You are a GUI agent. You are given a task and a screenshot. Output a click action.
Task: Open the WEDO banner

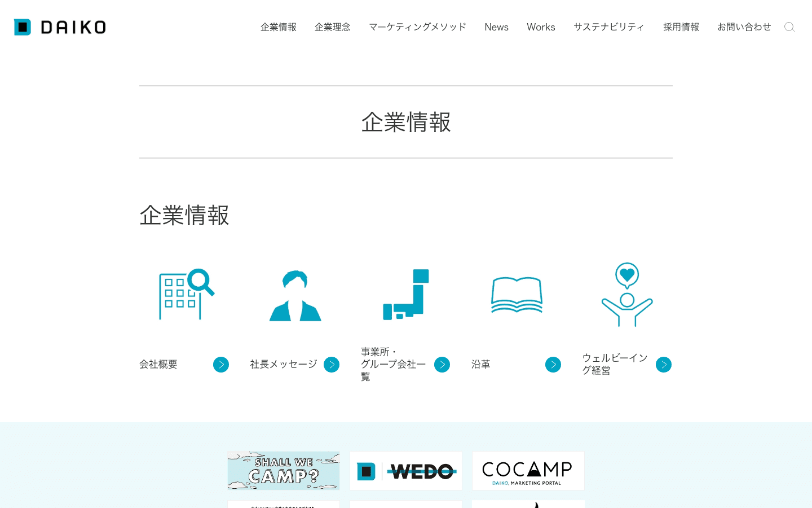[406, 471]
